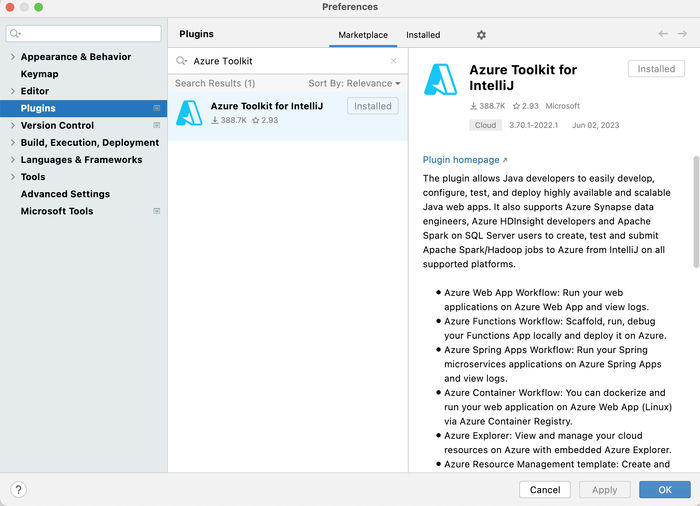
Task: Clear the Azure Toolkit search text
Action: 393,61
